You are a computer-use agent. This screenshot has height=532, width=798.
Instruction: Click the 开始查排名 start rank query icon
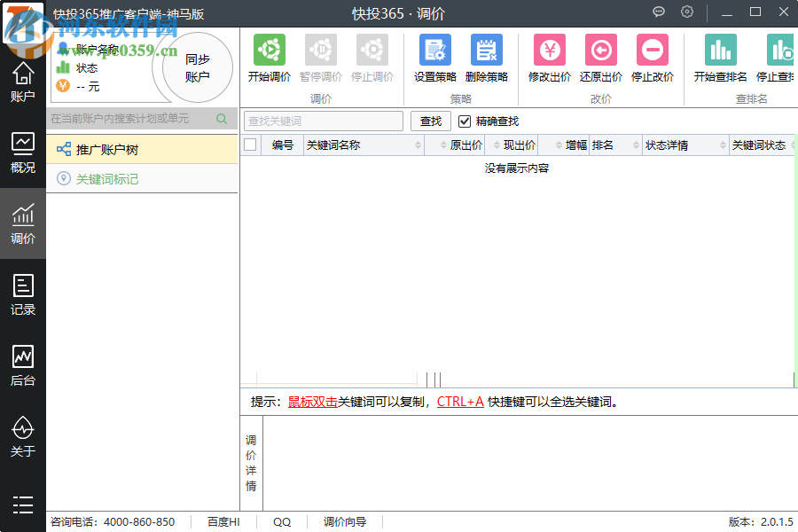click(x=720, y=50)
